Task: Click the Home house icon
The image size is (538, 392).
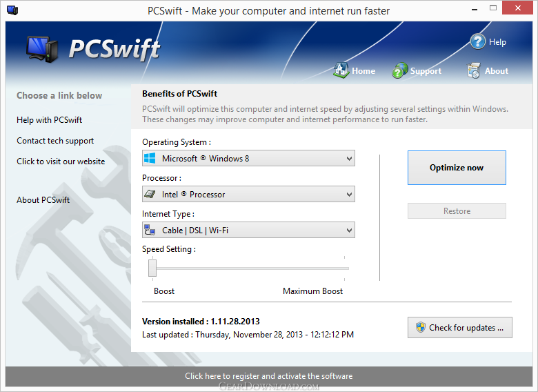Action: point(341,70)
